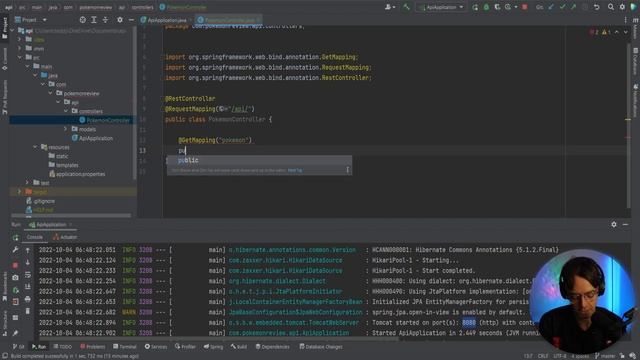This screenshot has width=640, height=360.
Task: Click the master git branch in status bar
Action: [604, 356]
